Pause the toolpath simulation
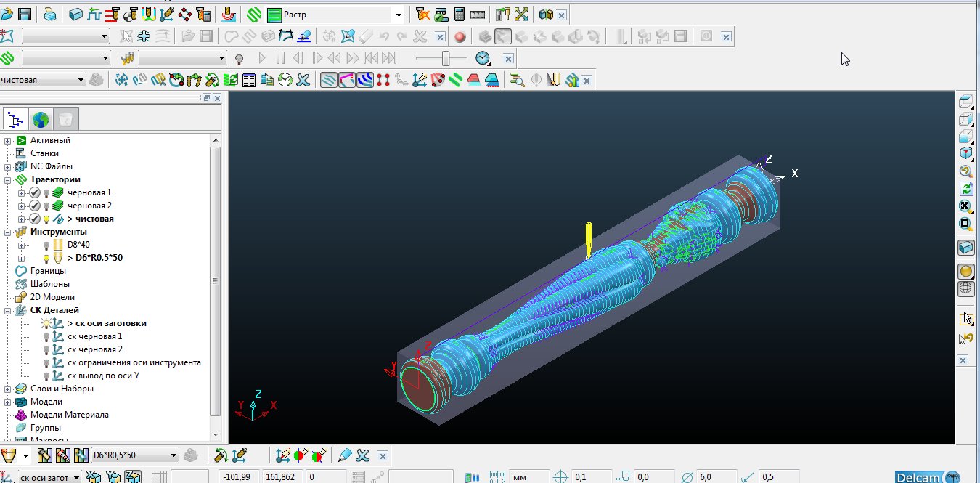The image size is (980, 483). tap(280, 58)
